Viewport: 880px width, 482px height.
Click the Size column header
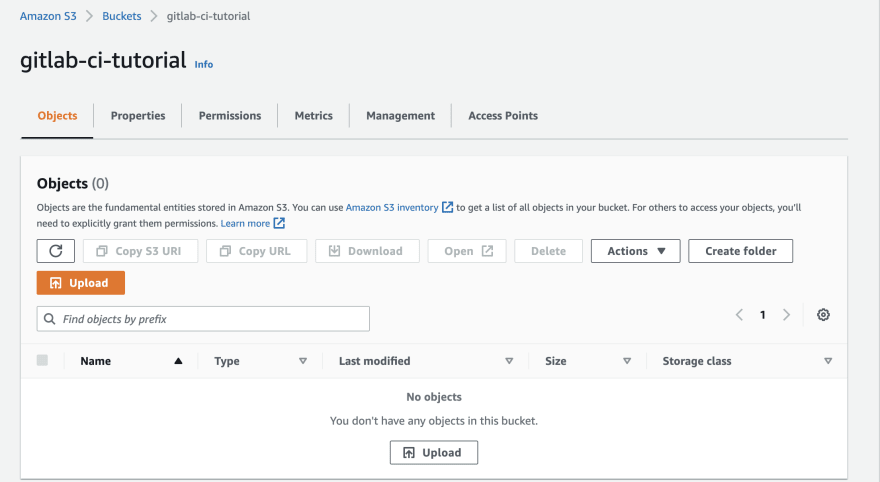tap(556, 361)
